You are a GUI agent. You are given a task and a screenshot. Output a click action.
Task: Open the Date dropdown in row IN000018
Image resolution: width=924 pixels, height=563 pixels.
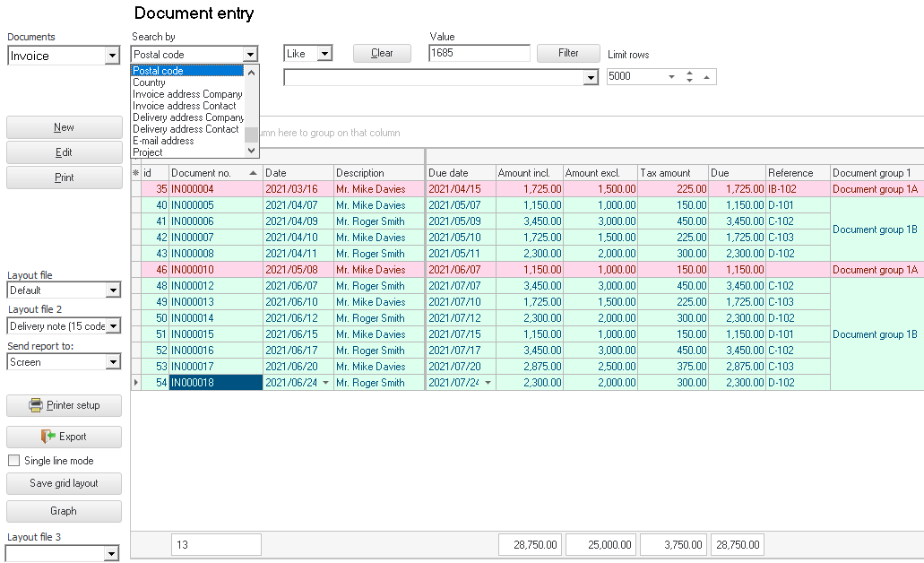coord(325,383)
